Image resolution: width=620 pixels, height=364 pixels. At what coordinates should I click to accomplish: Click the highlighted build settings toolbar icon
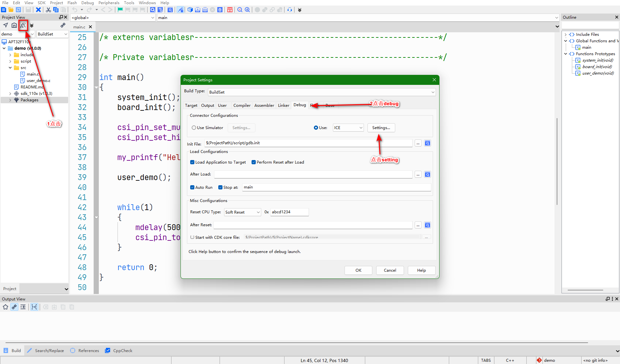[x=180, y=10]
